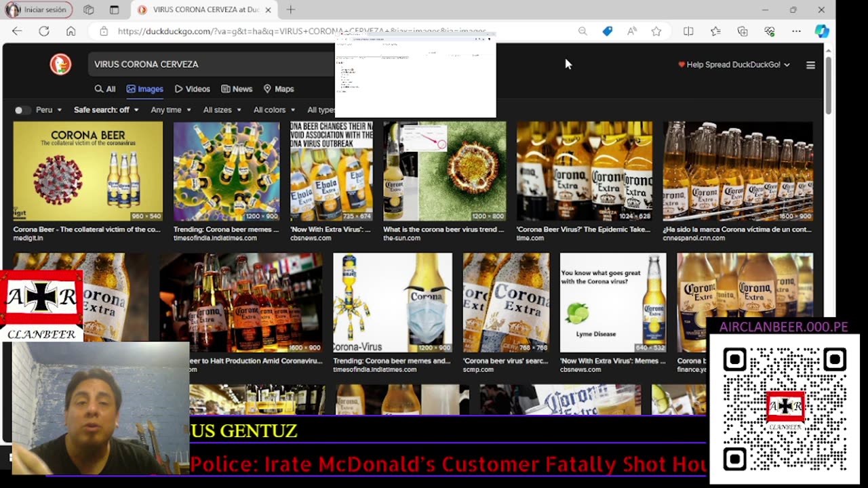Switch to the Maps tab
Image resolution: width=868 pixels, height=488 pixels.
pos(279,89)
